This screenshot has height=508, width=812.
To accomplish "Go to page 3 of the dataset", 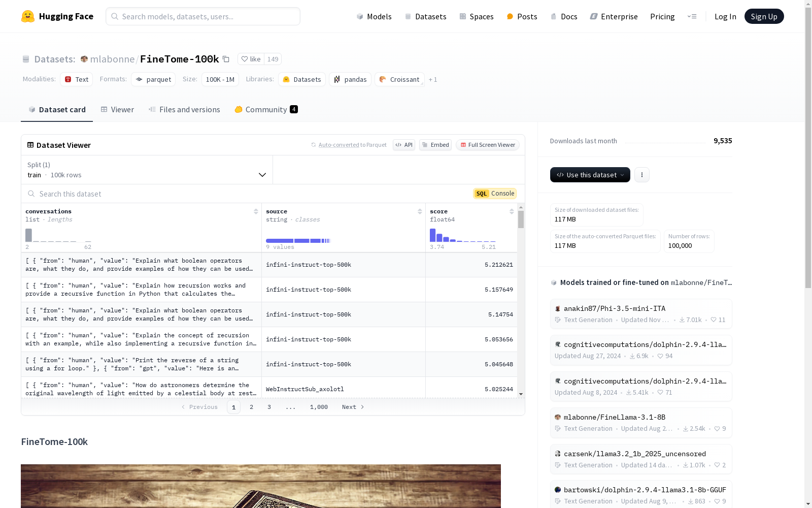I will pyautogui.click(x=269, y=407).
